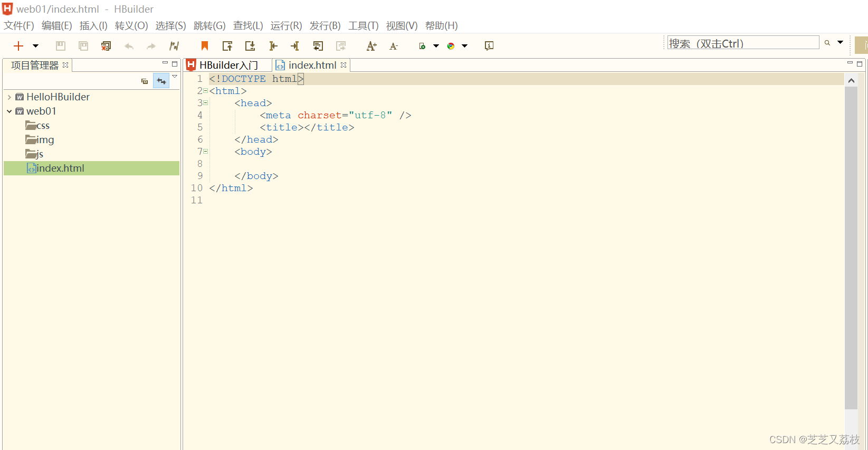Open the 帮助(H) menu
868x450 pixels.
pos(441,26)
